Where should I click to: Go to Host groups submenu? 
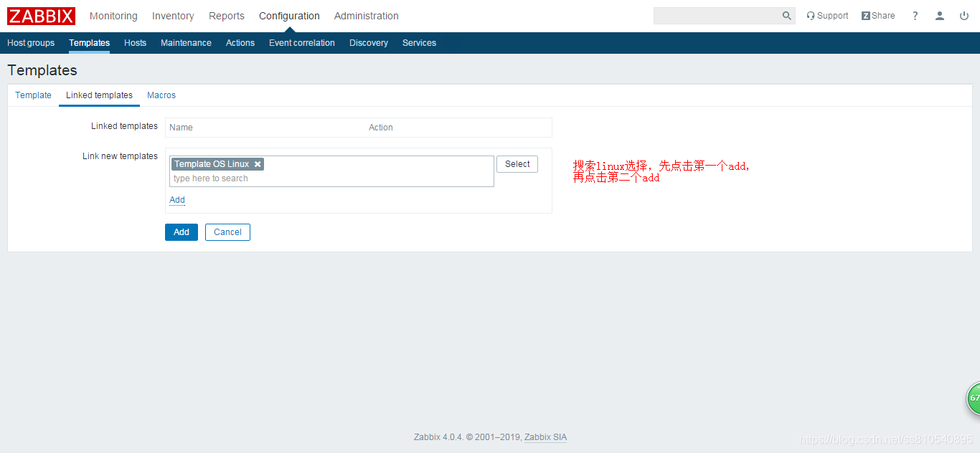tap(31, 43)
